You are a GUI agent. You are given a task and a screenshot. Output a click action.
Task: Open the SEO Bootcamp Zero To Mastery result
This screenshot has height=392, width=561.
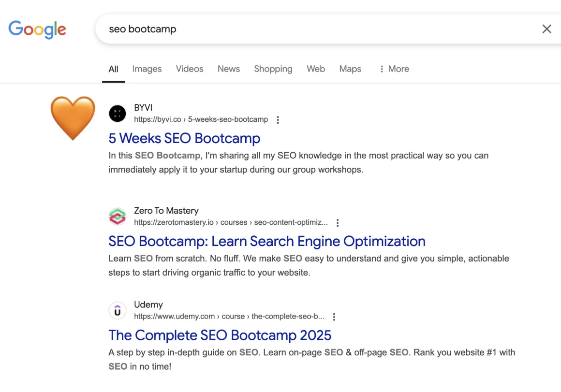point(266,241)
